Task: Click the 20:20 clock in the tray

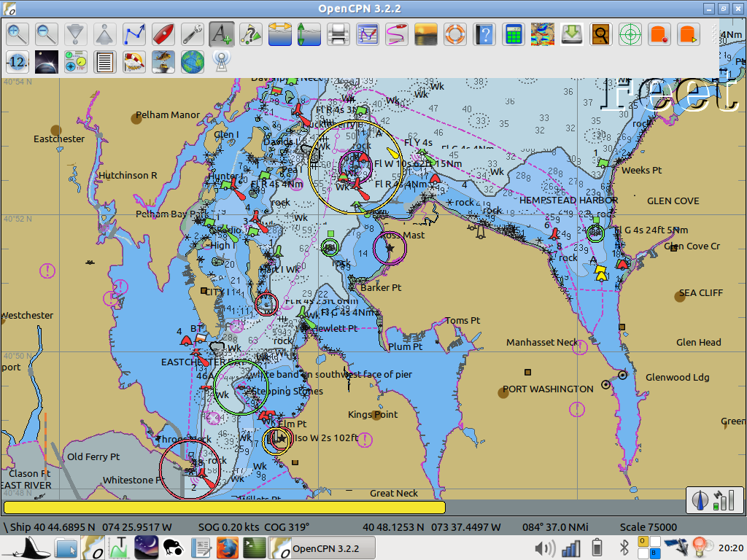Action: pyautogui.click(x=731, y=548)
